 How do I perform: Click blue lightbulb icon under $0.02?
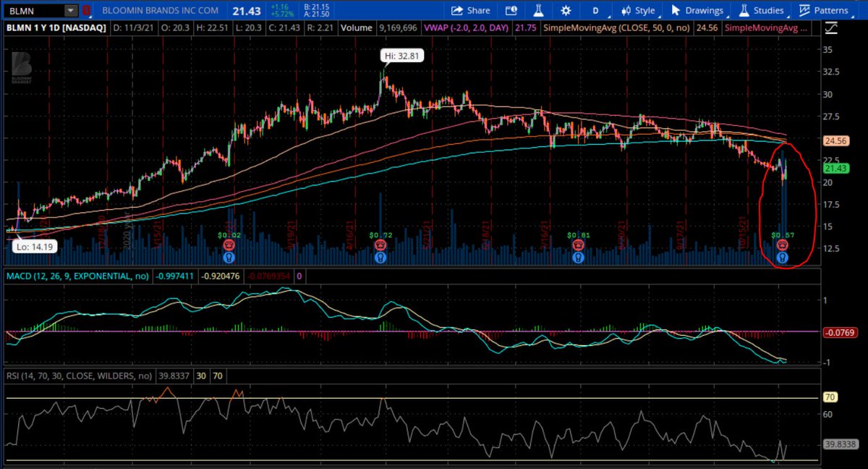229,256
